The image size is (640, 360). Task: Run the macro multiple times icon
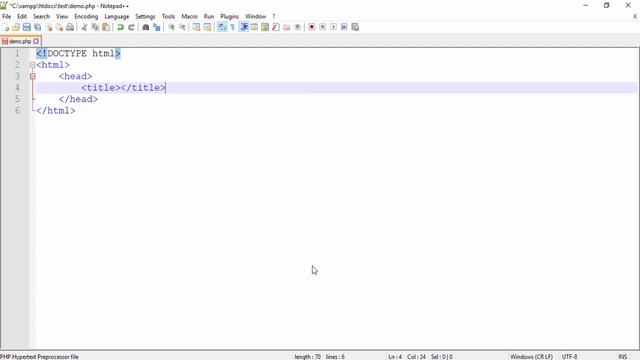point(344,27)
